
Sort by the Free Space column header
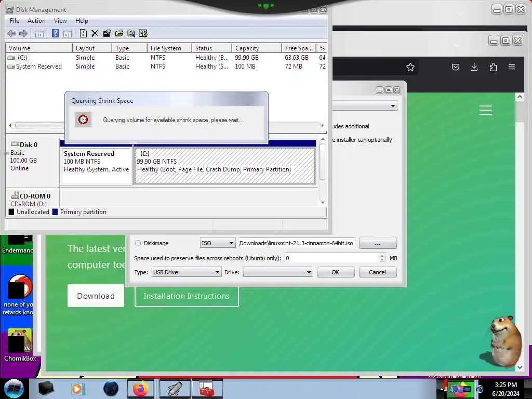(x=299, y=48)
